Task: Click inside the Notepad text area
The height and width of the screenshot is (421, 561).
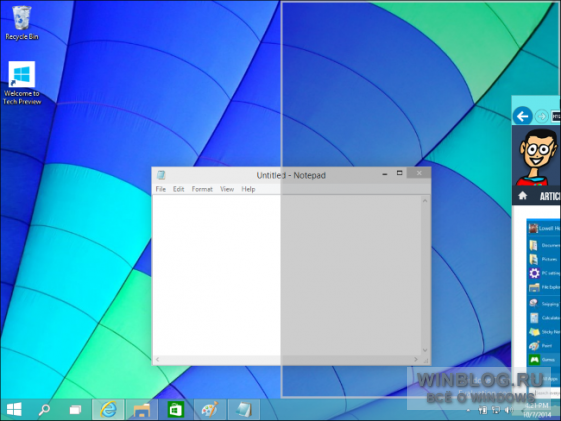Action: click(287, 275)
